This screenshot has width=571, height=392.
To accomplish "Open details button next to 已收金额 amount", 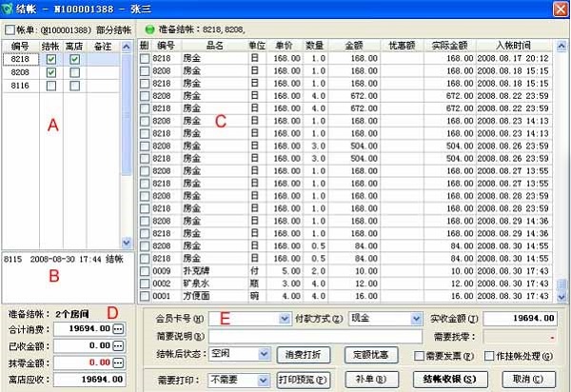I will [x=118, y=345].
